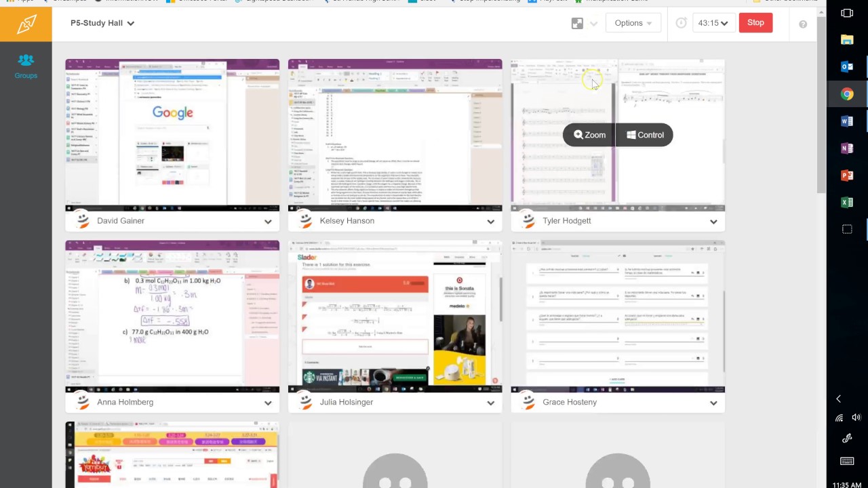The height and width of the screenshot is (488, 868).
Task: Expand Anna Holmberg's student options chevron
Action: click(x=268, y=403)
